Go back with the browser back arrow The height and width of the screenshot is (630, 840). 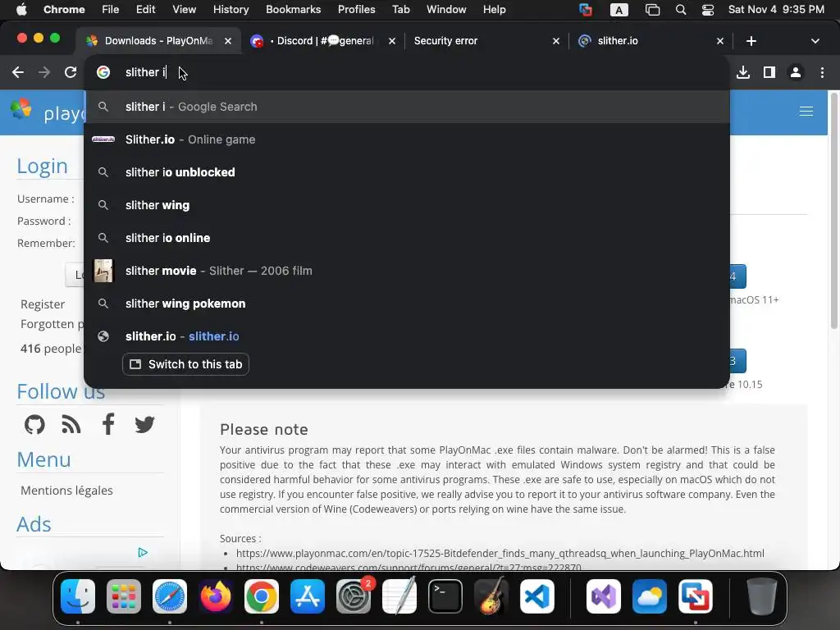18,72
